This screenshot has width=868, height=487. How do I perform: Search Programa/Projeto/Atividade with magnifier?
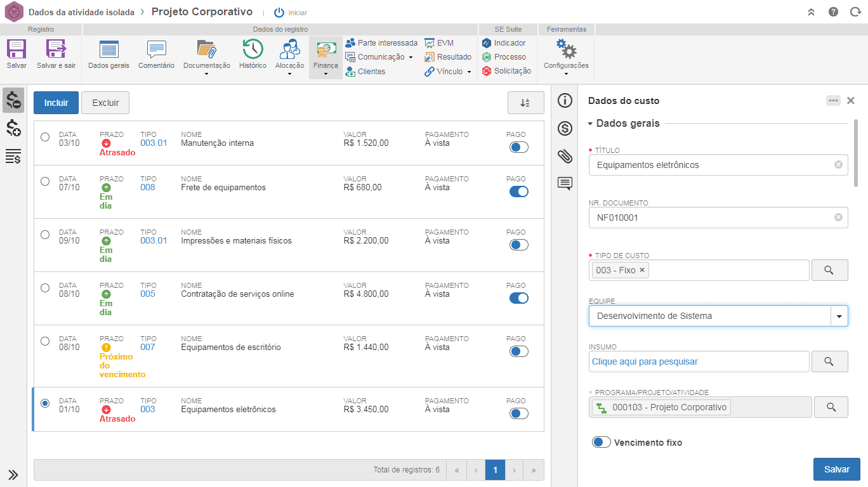(x=832, y=407)
